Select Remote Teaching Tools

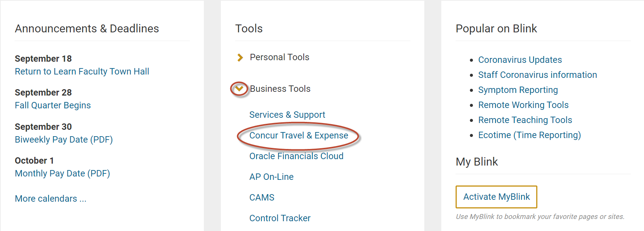(525, 120)
